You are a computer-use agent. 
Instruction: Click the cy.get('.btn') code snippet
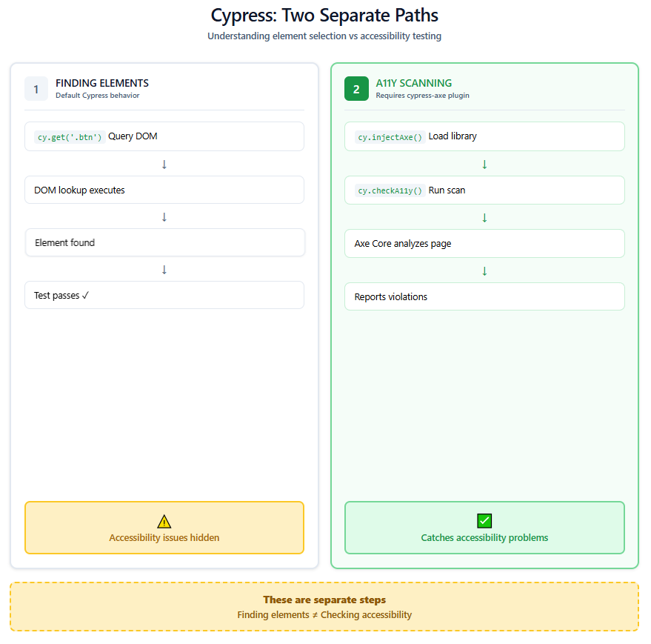tap(70, 137)
